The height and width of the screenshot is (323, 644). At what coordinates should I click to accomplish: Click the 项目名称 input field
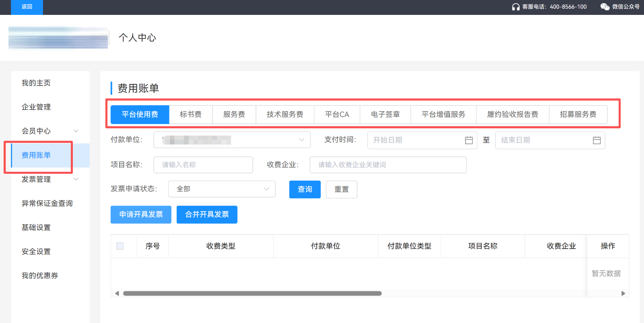203,165
